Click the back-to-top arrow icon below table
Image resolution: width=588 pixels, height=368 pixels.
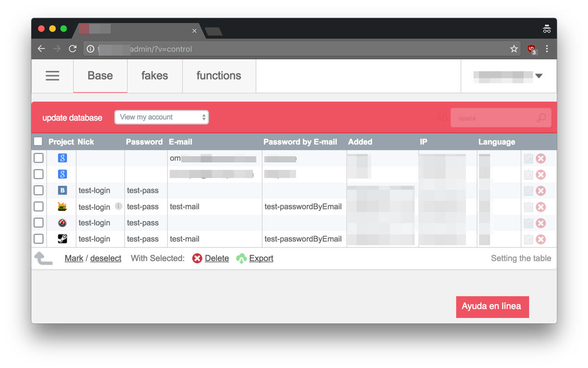[x=44, y=258]
